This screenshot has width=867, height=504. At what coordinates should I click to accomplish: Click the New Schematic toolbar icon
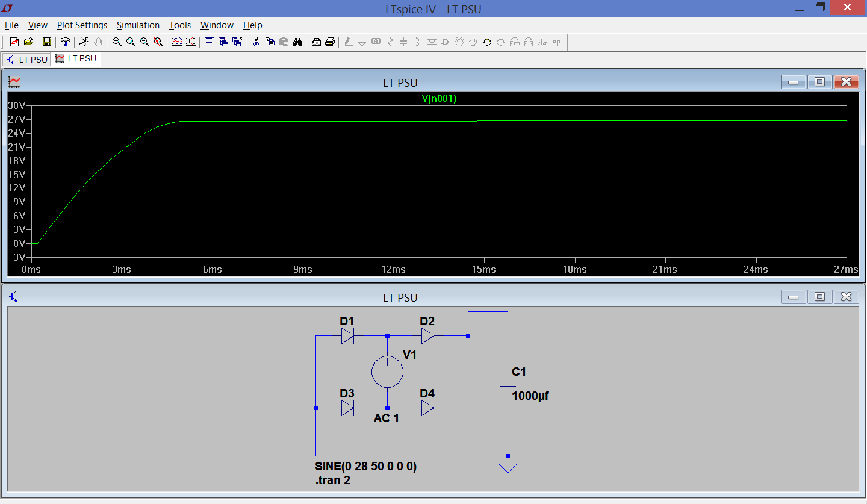[14, 42]
